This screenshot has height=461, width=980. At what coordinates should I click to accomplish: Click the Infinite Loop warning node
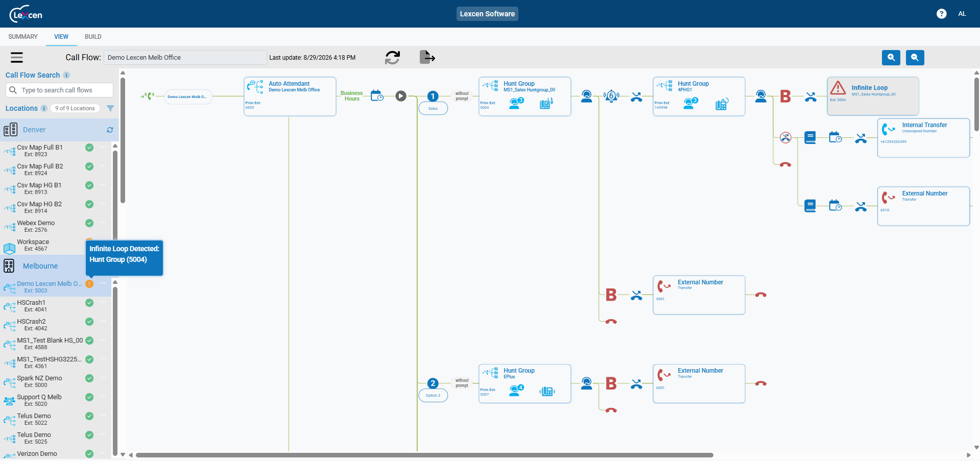tap(873, 96)
